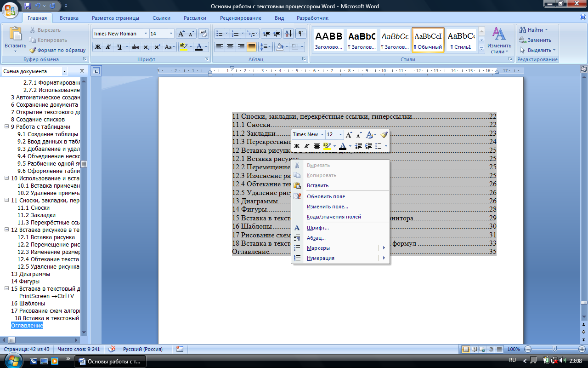Open Change Case (Aa) button
This screenshot has height=368, width=588.
pos(170,47)
